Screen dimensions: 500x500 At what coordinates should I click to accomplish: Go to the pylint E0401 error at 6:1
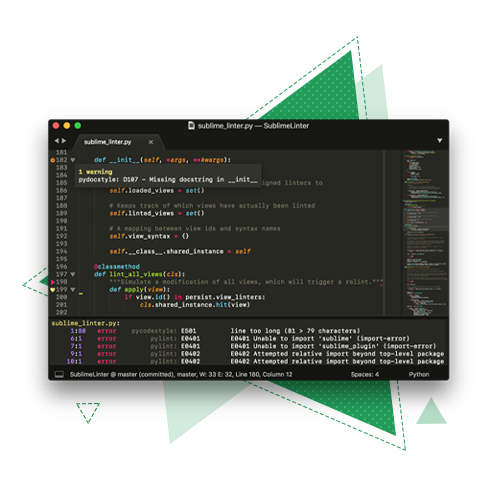point(248,339)
